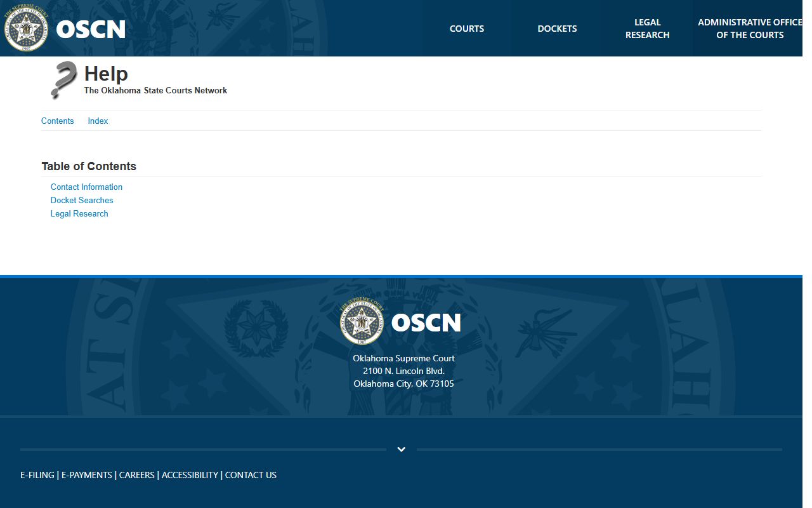Open the Legal Research help topic link
The height and width of the screenshot is (508, 812).
79,213
